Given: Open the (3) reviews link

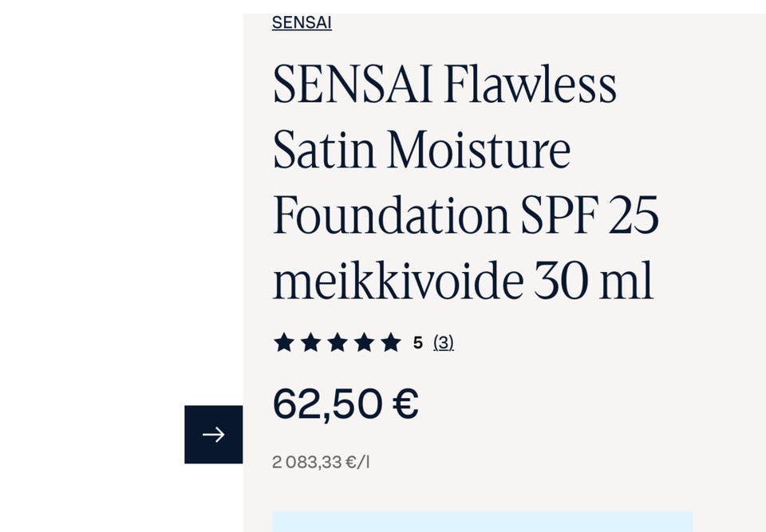Looking at the screenshot, I should pos(443,342).
